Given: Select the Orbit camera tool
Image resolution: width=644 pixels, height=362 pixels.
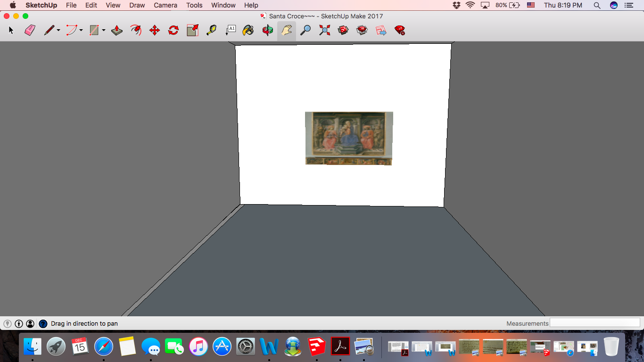Looking at the screenshot, I should (x=268, y=31).
